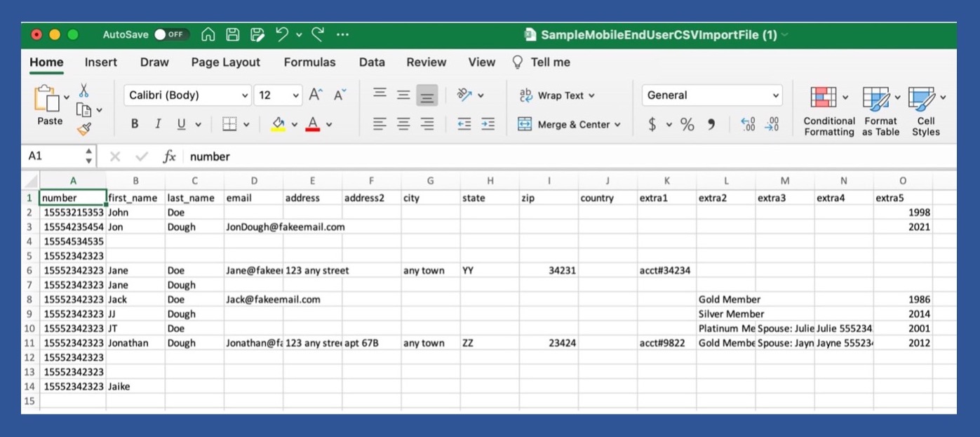Copy selection with the Copy icon

click(x=84, y=109)
